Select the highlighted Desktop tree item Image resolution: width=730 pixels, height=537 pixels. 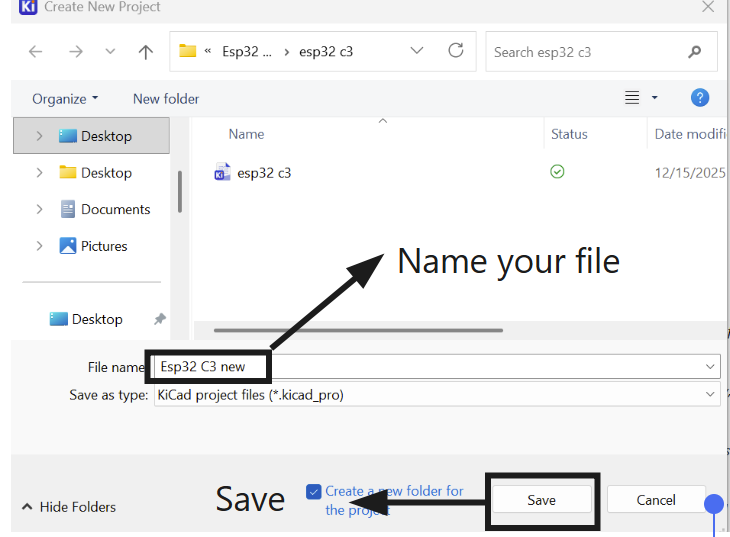point(91,136)
